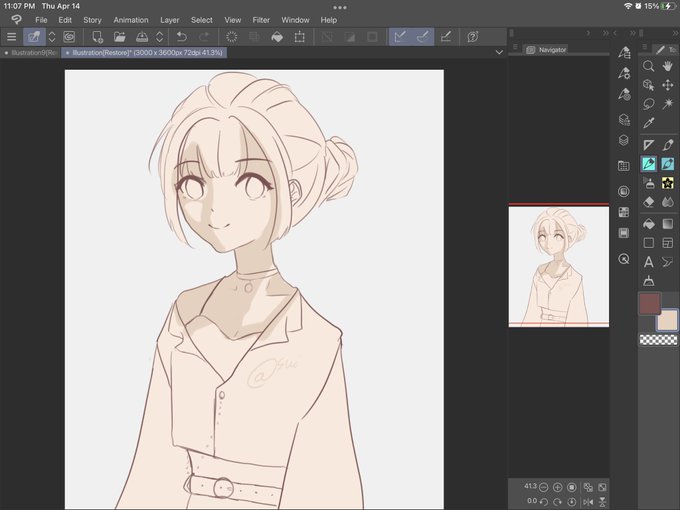Screen dimensions: 680x510
Task: Select Navigator palette tab
Action: pos(546,50)
